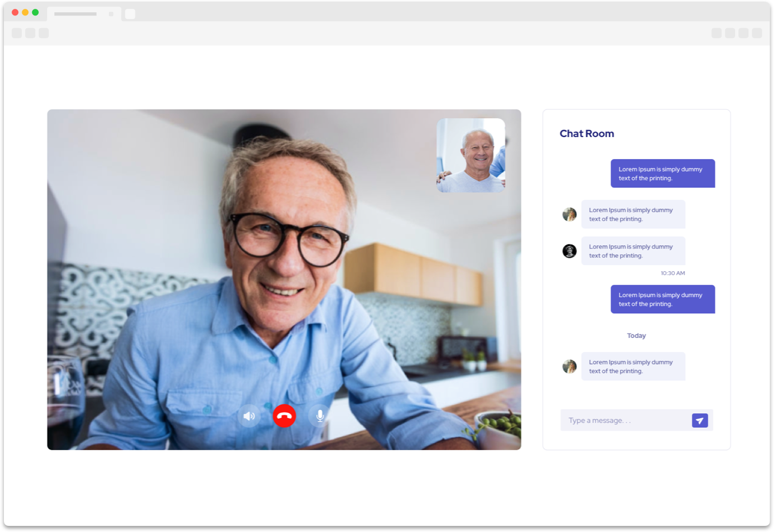Screen dimensions: 774x532
Task: Toggle the microphone on the video call
Action: pyautogui.click(x=320, y=416)
